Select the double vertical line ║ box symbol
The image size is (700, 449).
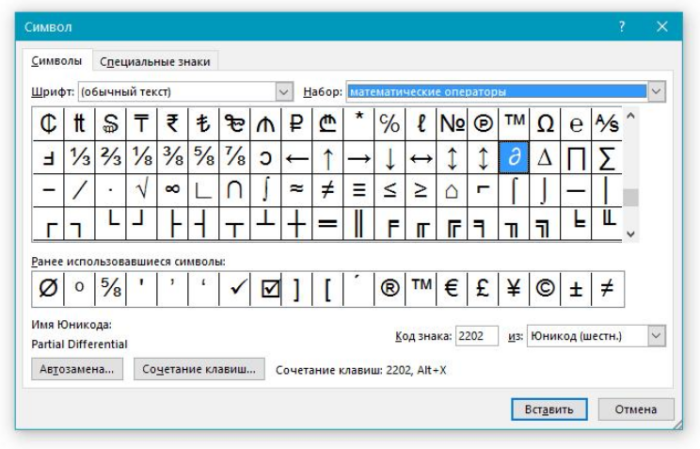pyautogui.click(x=359, y=224)
